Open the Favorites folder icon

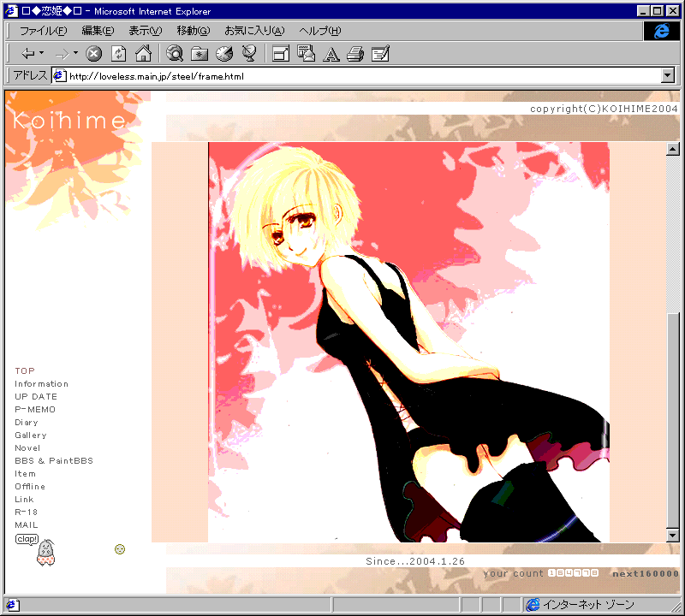point(200,54)
